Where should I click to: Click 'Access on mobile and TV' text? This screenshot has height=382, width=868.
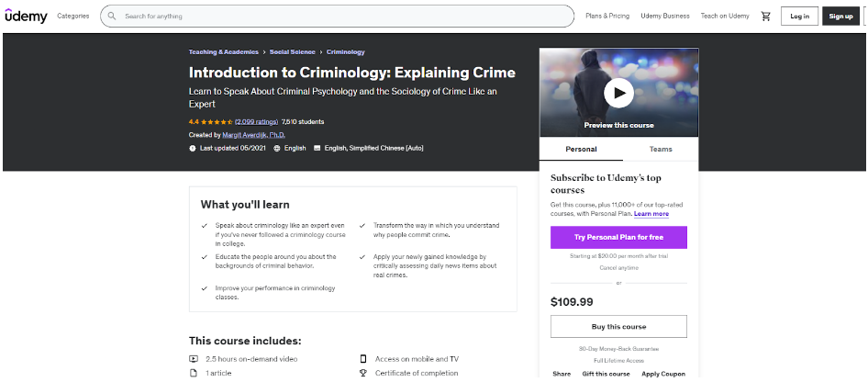pyautogui.click(x=417, y=359)
